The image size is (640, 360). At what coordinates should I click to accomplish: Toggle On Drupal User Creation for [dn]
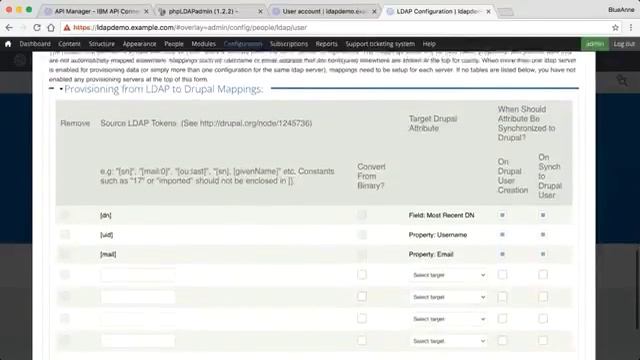pos(502,215)
